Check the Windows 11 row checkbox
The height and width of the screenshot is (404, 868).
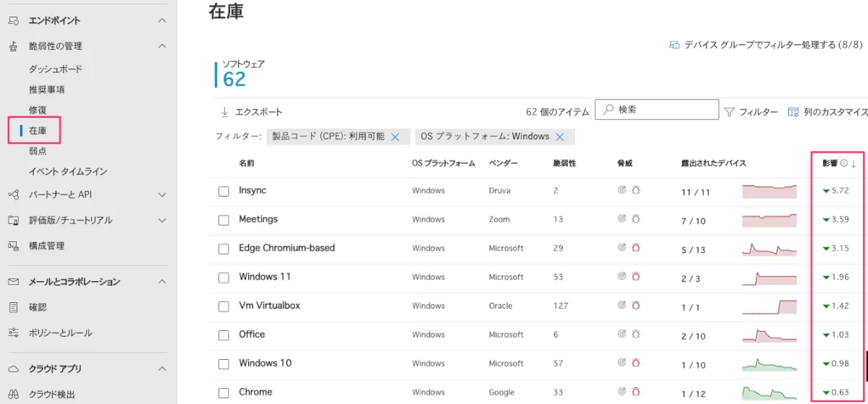click(224, 278)
